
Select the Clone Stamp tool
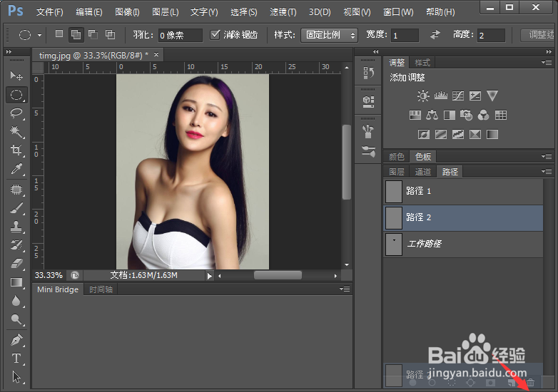click(16, 227)
